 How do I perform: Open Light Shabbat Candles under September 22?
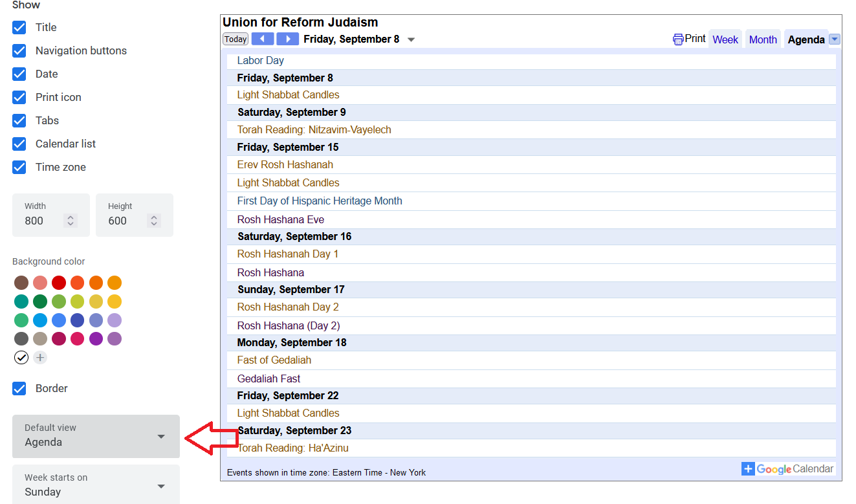pyautogui.click(x=289, y=413)
